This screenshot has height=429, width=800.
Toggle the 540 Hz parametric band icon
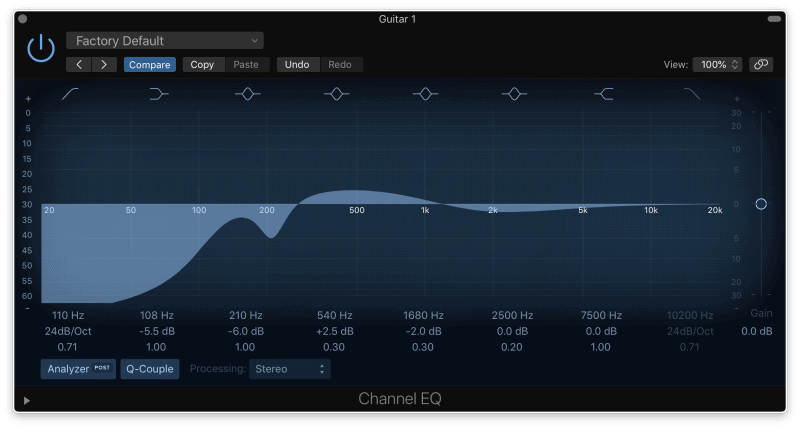click(x=336, y=94)
